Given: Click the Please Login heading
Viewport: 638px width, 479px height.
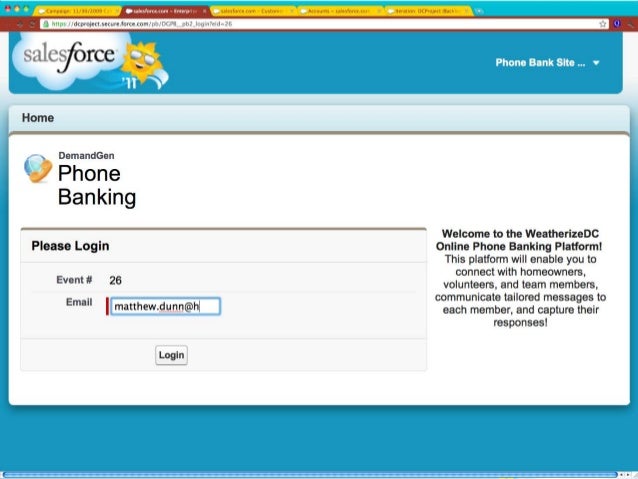Looking at the screenshot, I should click(x=70, y=246).
